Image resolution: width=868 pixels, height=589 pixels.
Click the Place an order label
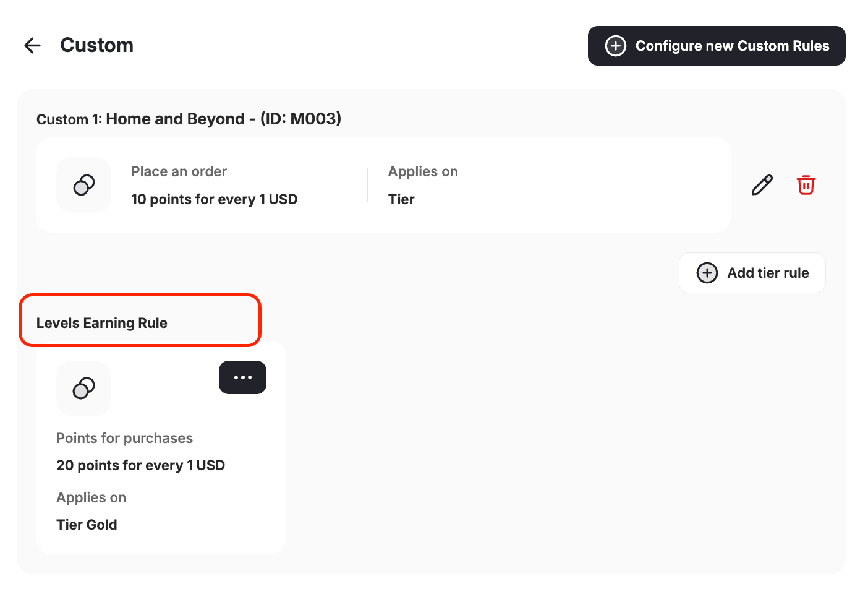click(179, 171)
